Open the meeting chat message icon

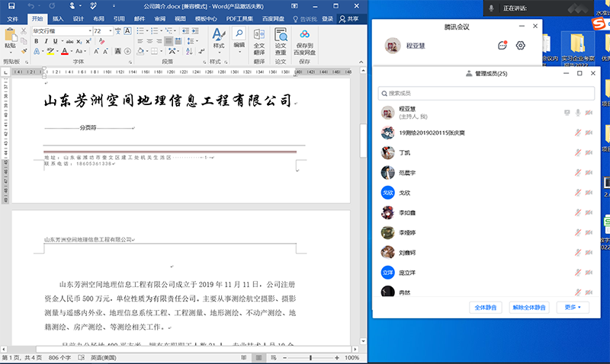coord(502,46)
